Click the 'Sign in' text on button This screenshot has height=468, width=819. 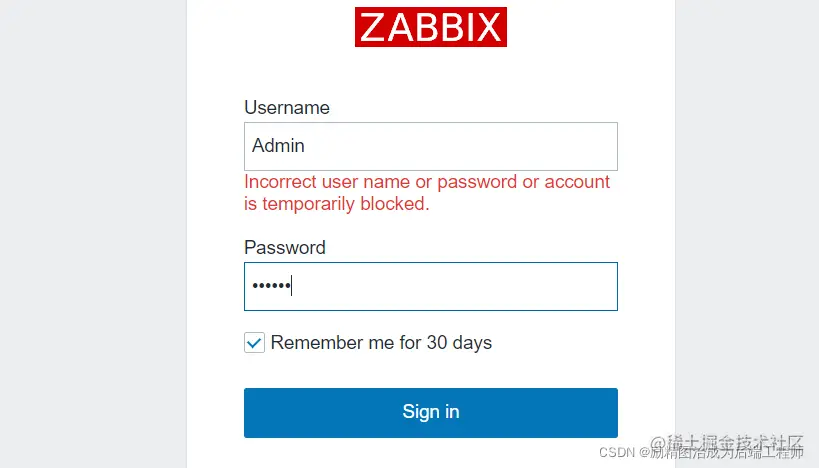[x=430, y=412]
